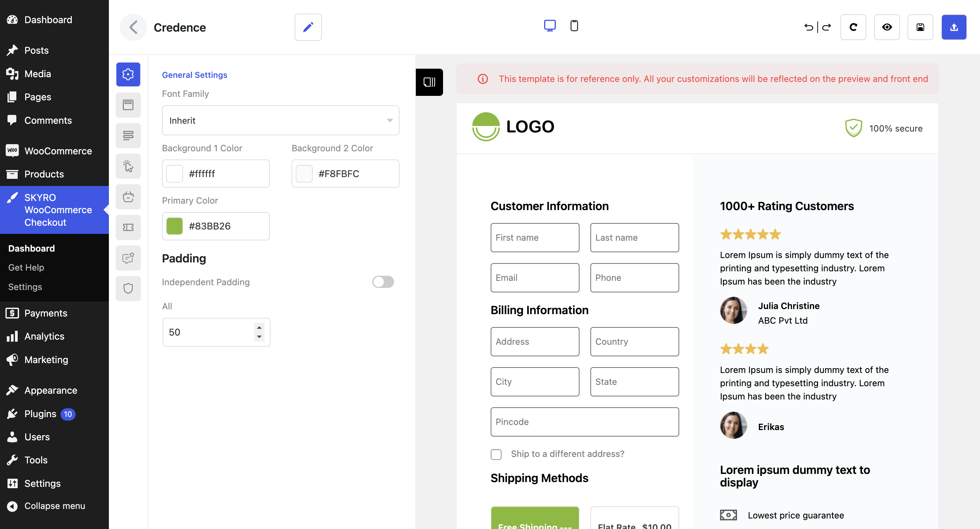Image resolution: width=980 pixels, height=529 pixels.
Task: Open the security shield panel icon
Action: tap(128, 288)
